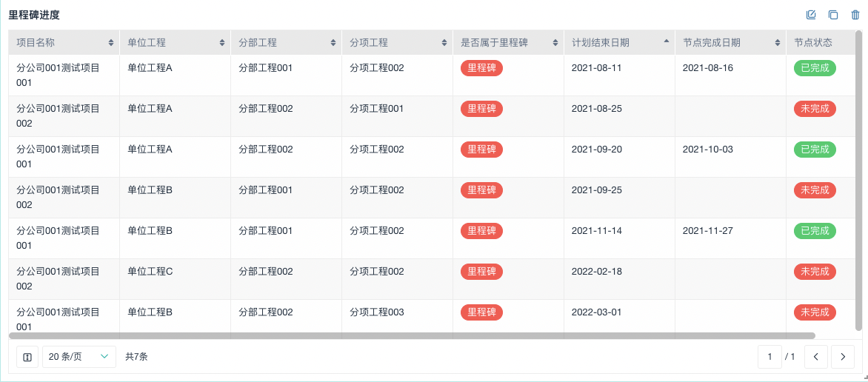Sort by 项目名称 column arrows
The height and width of the screenshot is (382, 868).
[x=111, y=43]
